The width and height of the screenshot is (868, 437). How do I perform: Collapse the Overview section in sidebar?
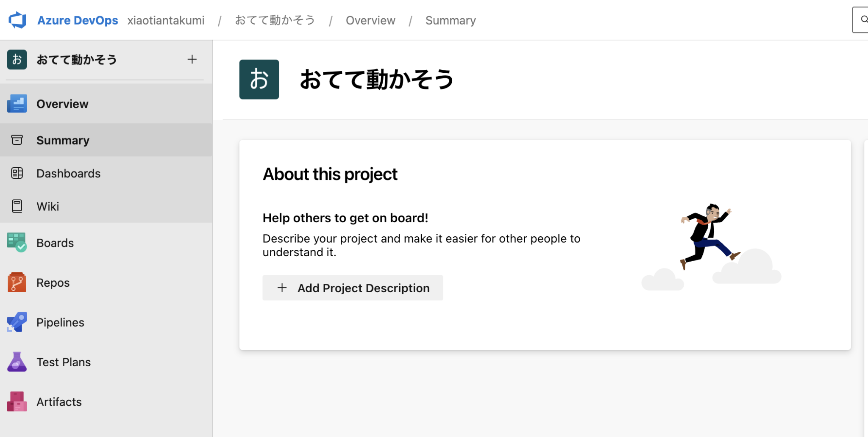click(106, 104)
